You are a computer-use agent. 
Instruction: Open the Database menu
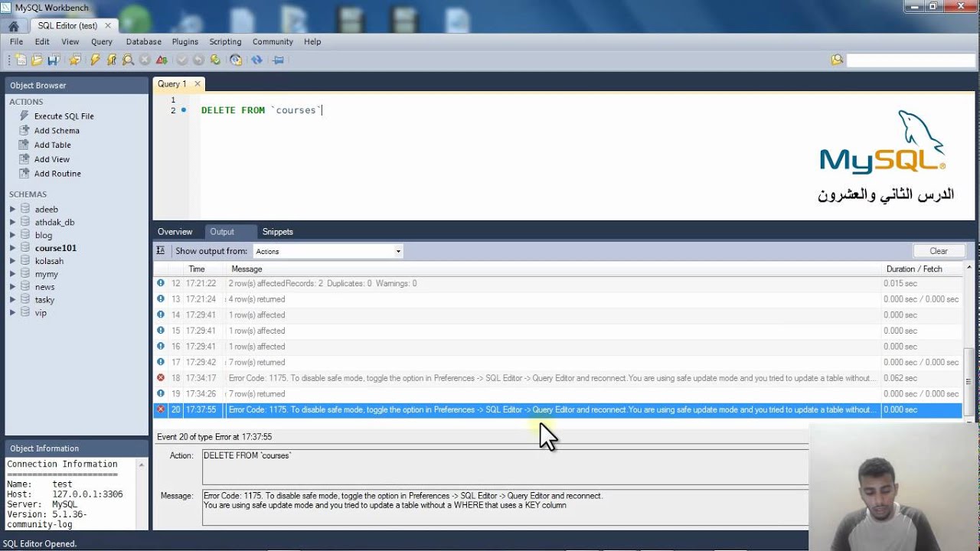point(144,41)
